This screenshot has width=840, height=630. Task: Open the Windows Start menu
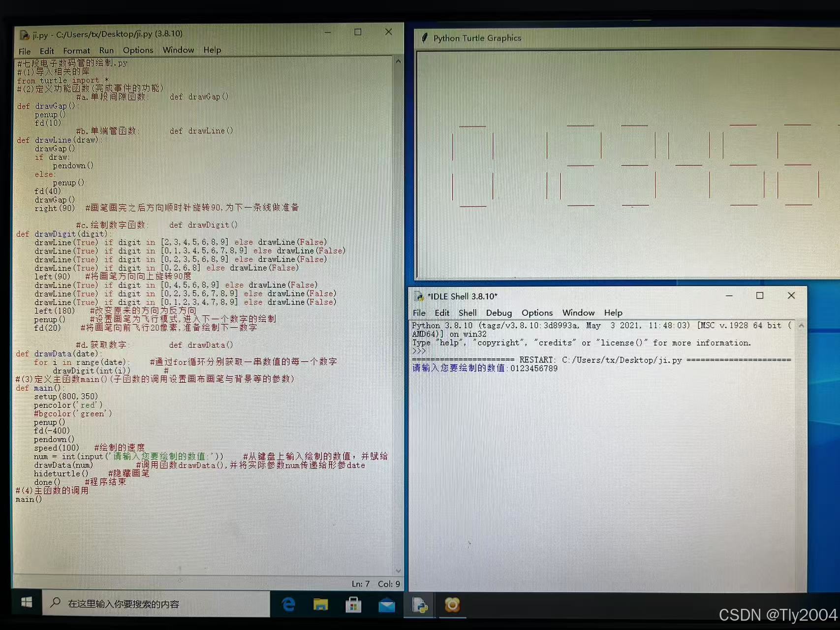point(27,603)
